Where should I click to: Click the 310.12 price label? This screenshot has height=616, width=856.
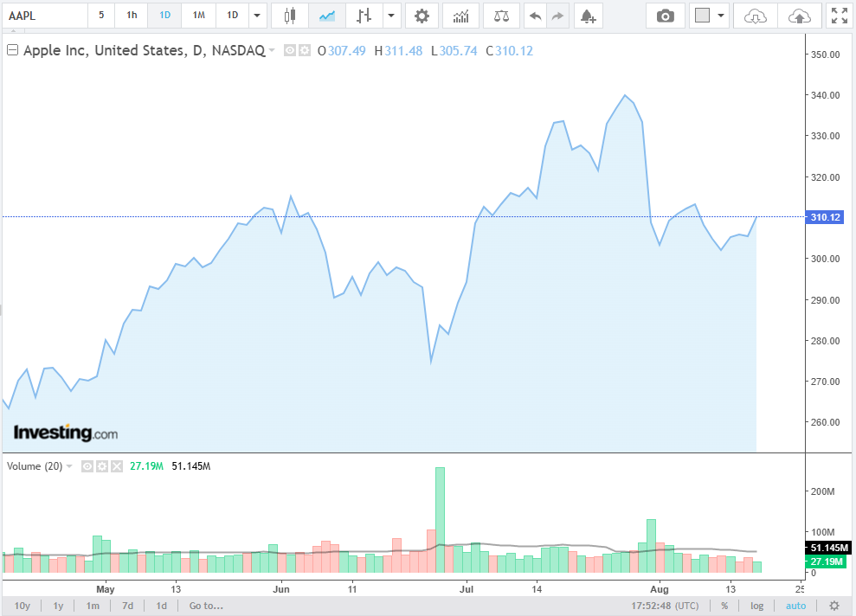click(825, 217)
